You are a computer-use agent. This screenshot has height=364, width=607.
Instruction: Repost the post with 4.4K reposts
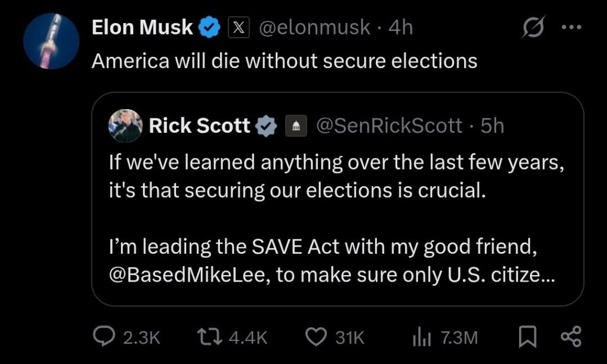click(232, 337)
